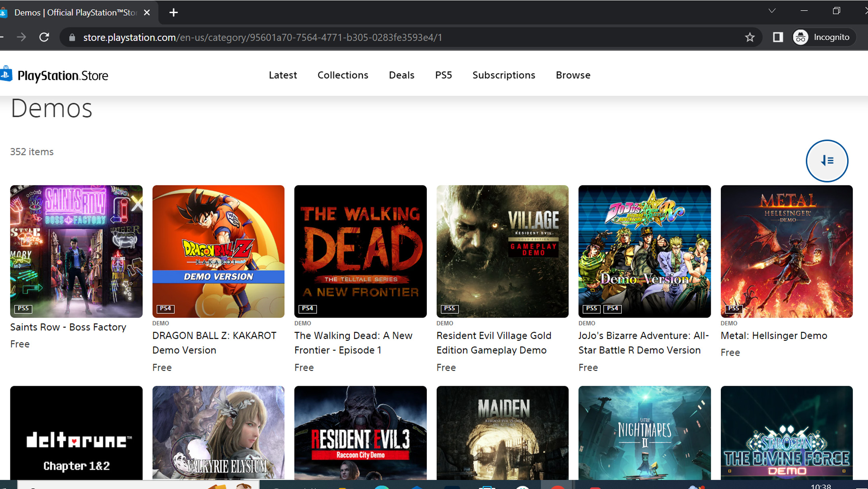Open the Collections menu
This screenshot has height=489, width=868.
coord(343,75)
